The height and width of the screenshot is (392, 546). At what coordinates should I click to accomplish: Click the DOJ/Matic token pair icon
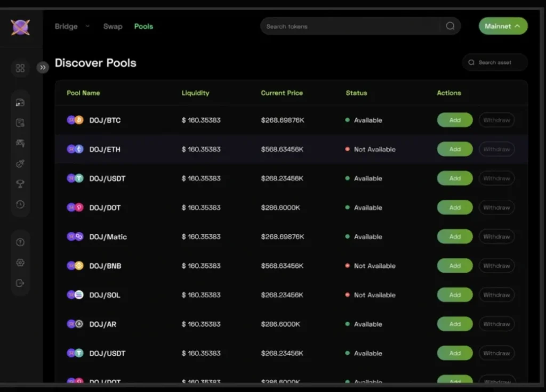75,236
